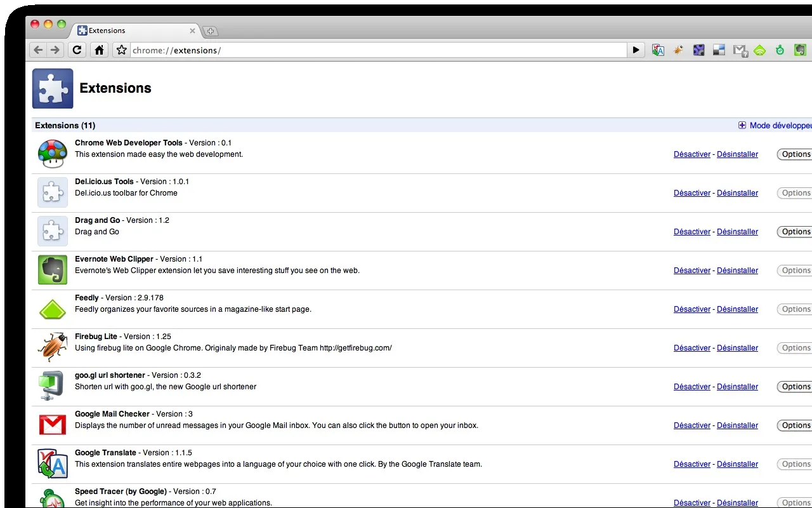The image size is (812, 508).
Task: Open the Feedly toolbar icon
Action: click(x=759, y=50)
